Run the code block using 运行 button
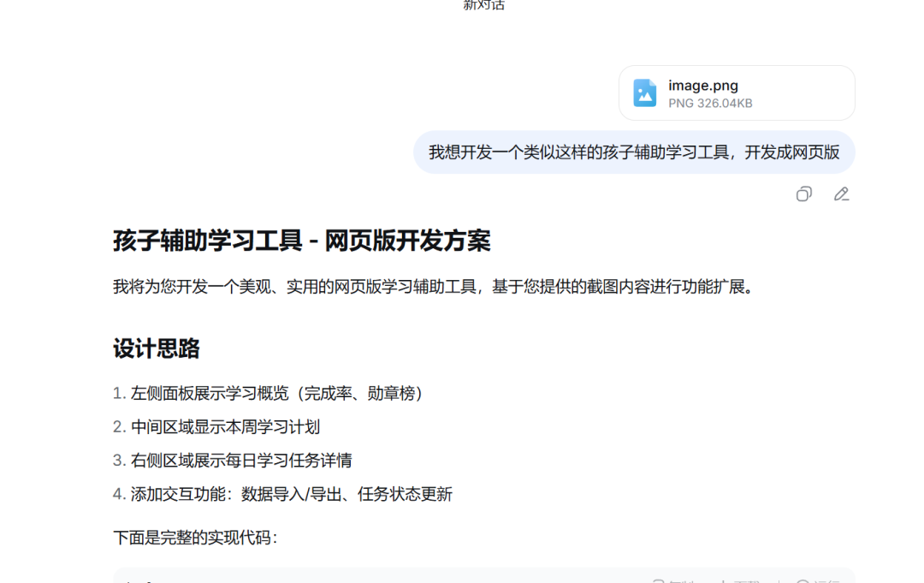 pyautogui.click(x=817, y=581)
